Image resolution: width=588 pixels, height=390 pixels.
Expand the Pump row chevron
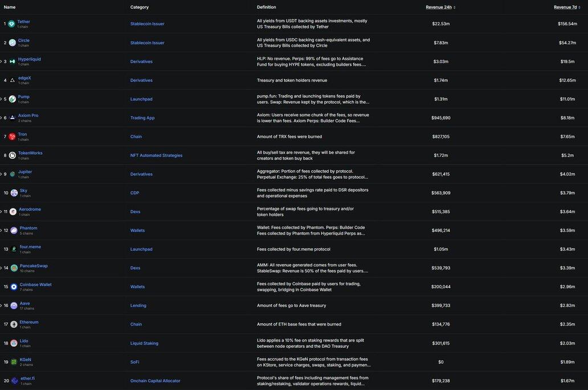coord(1,99)
